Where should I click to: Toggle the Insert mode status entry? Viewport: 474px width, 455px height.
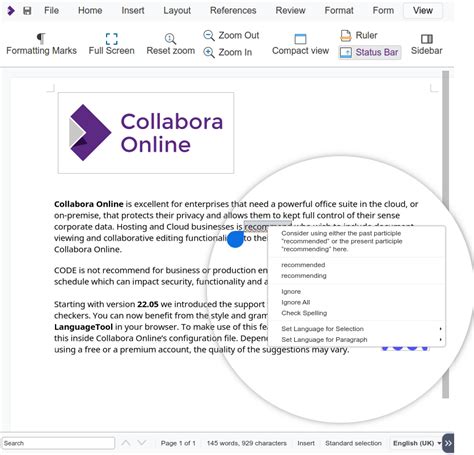tap(306, 443)
